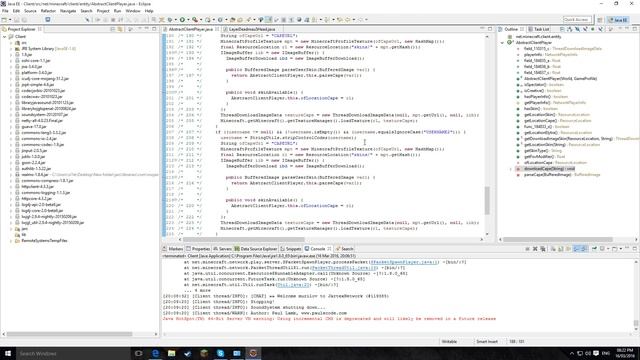
Task: Select guava-17.0.jar in Project Explorer
Action: [33, 127]
